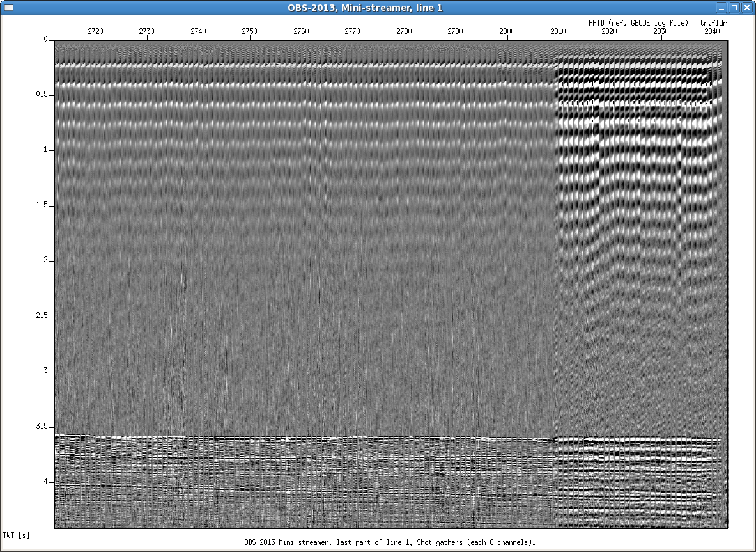Close the OBS-2013 Mini-streamer window
This screenshot has width=756, height=552.
coord(747,8)
